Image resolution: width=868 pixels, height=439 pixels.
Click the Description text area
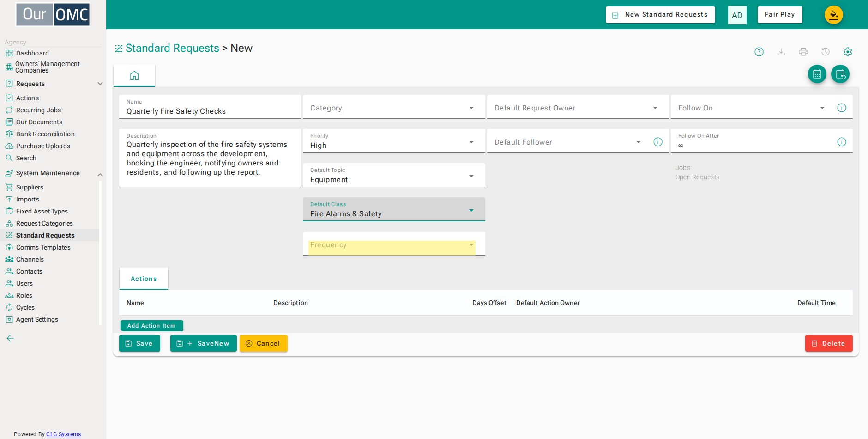[x=210, y=158]
